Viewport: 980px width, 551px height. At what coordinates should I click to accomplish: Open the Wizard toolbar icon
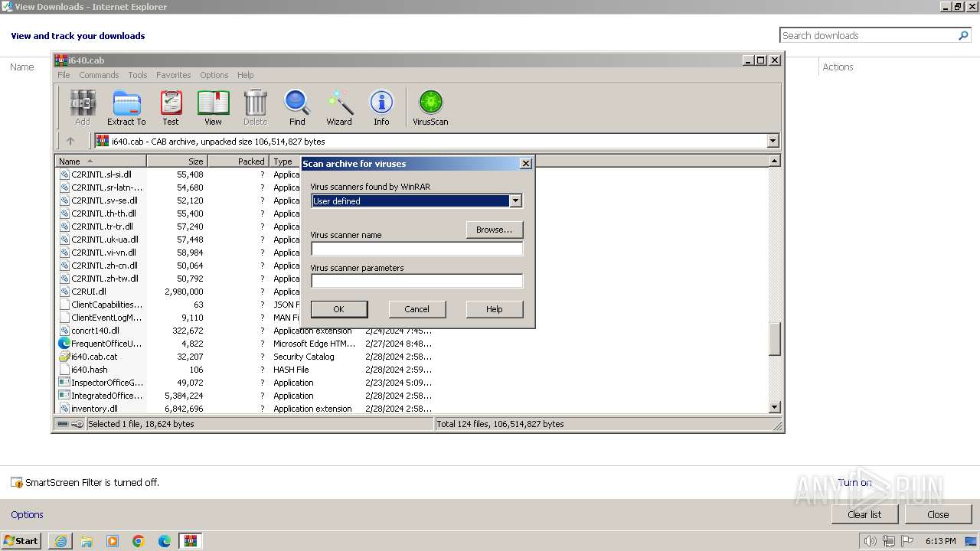coord(339,107)
